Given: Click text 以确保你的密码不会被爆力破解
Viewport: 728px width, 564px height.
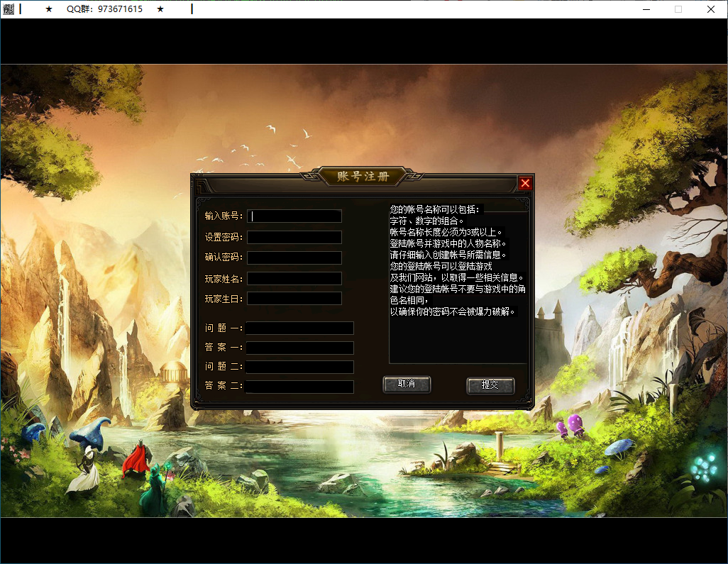Looking at the screenshot, I should [x=452, y=311].
